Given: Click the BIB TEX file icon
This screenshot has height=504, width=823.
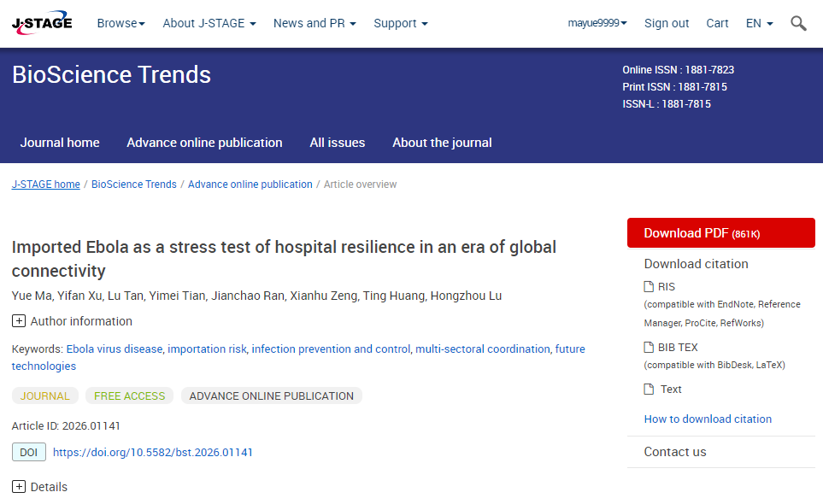Looking at the screenshot, I should [x=649, y=347].
